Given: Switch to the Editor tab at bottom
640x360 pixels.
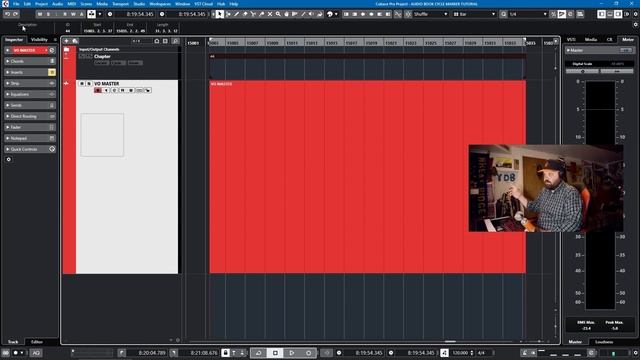Looking at the screenshot, I should click(37, 342).
